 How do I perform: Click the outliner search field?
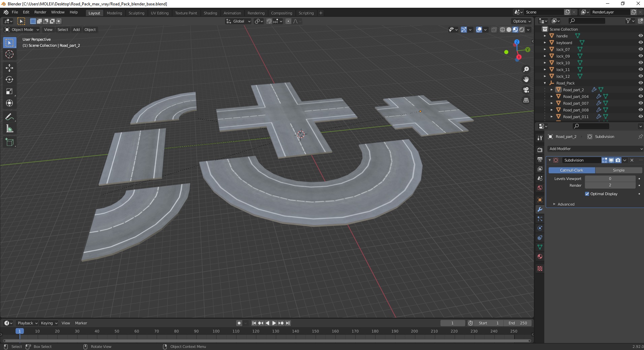(x=586, y=21)
